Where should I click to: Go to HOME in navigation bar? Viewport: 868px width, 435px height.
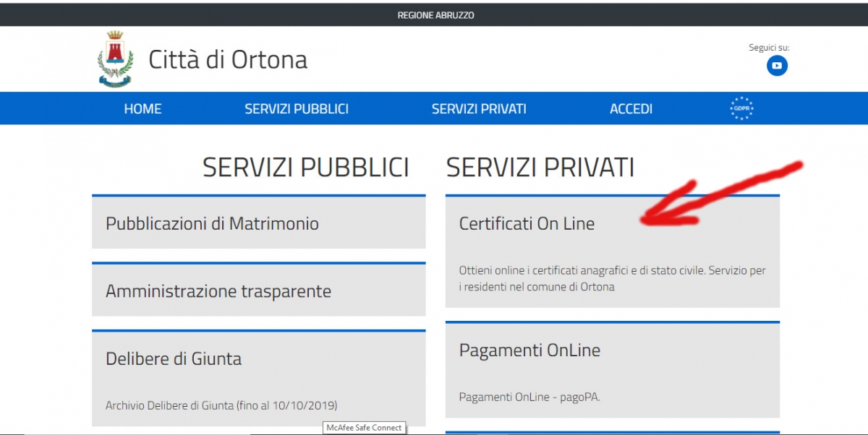[x=142, y=109]
